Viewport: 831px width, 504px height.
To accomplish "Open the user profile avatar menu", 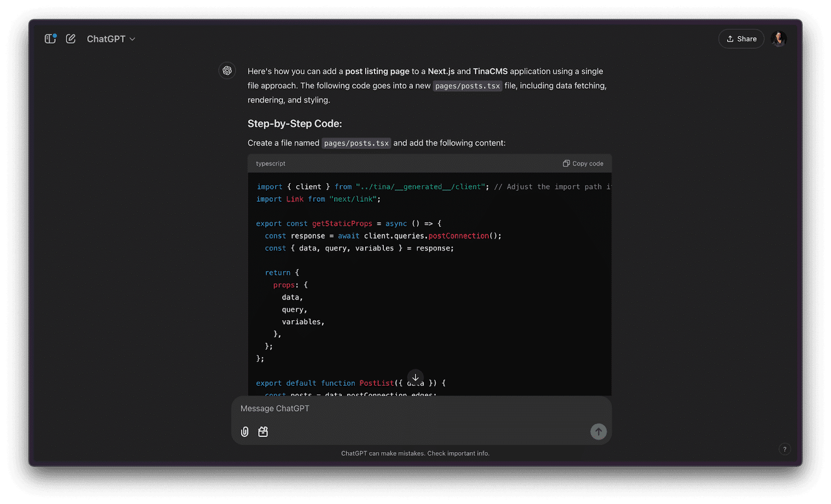I will pos(779,39).
